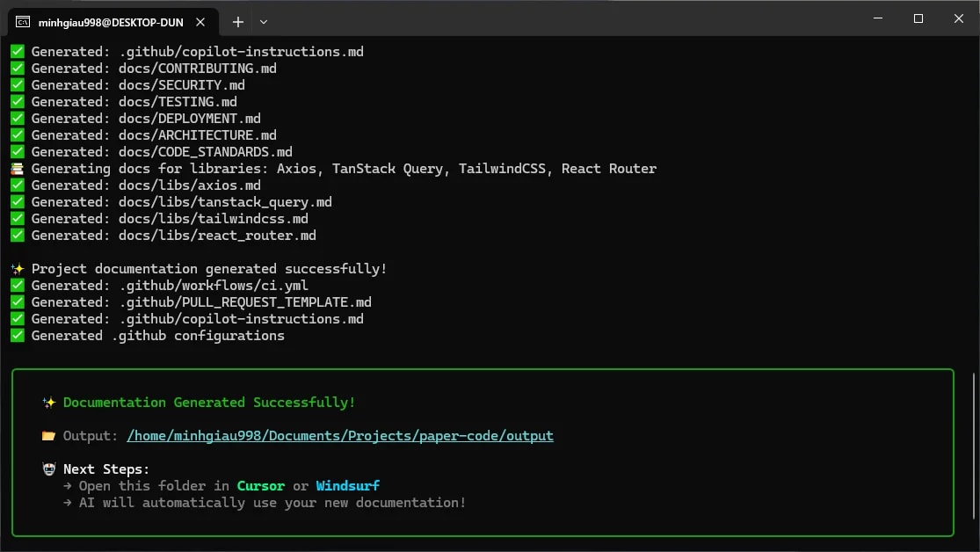Click the checkmark beside docs/TESTING.md
Viewport: 980px width, 552px height.
click(17, 101)
